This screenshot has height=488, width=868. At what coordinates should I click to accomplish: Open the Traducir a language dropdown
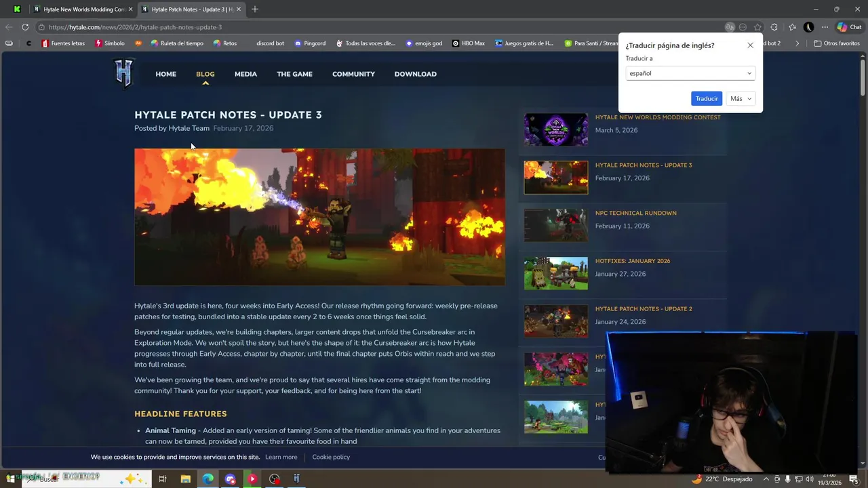[x=690, y=73]
